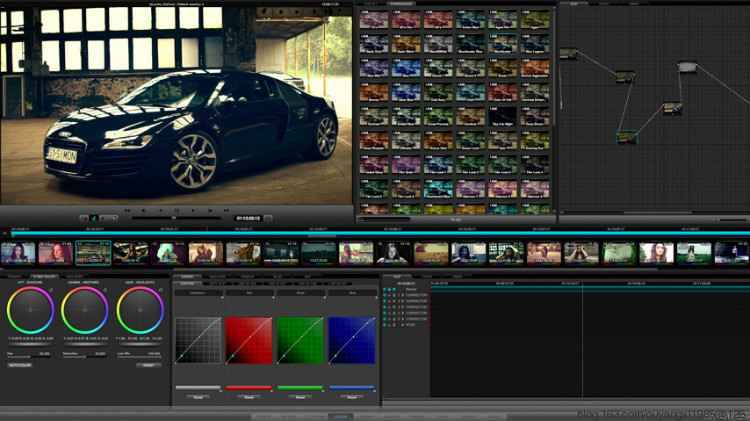Step to the next clip in viewer transport

coord(210,210)
